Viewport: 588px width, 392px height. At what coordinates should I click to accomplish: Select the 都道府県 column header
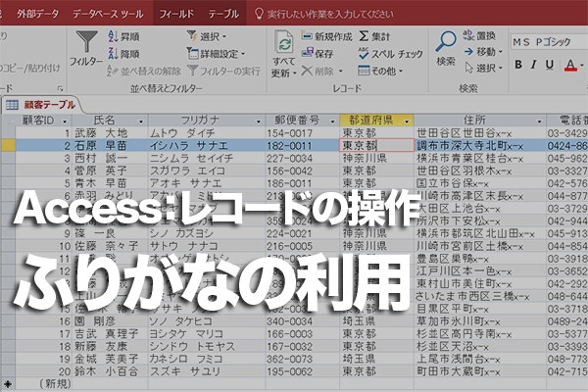[377, 121]
